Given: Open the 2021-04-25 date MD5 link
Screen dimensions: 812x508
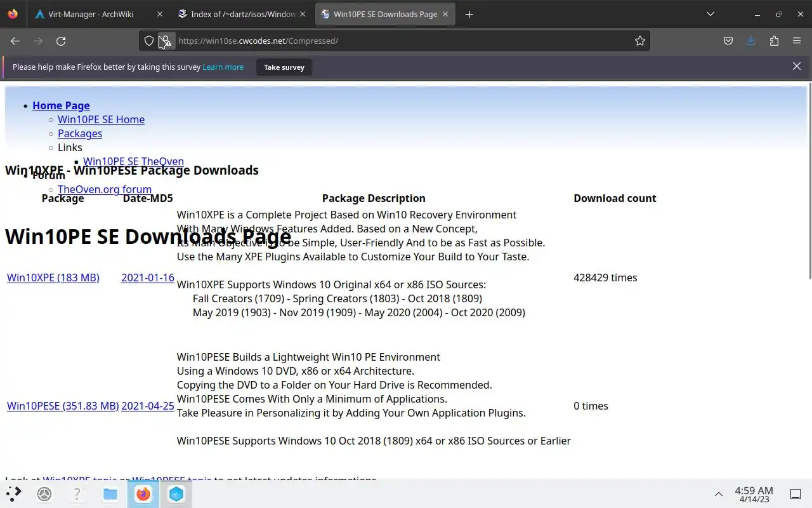Looking at the screenshot, I should tap(148, 406).
